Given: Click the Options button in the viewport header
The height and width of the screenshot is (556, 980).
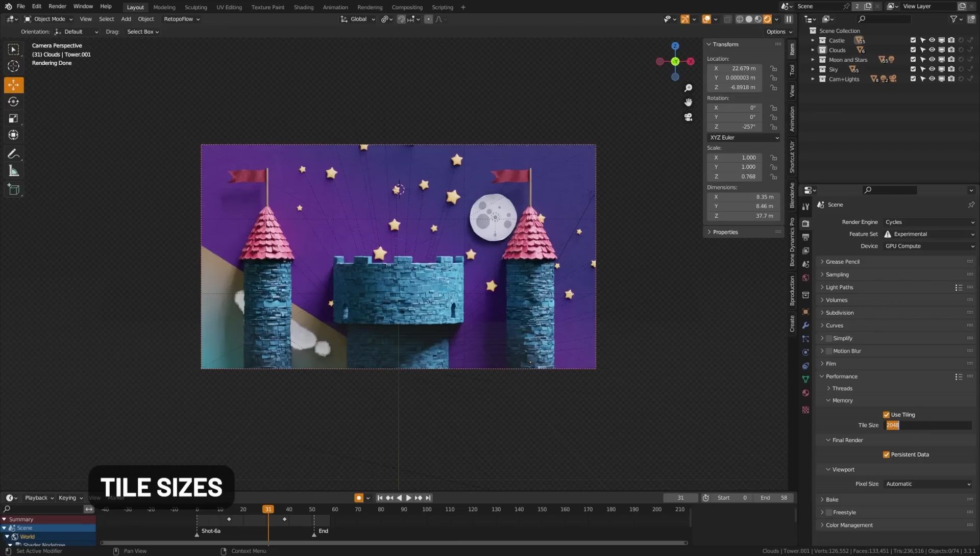Looking at the screenshot, I should coord(779,32).
